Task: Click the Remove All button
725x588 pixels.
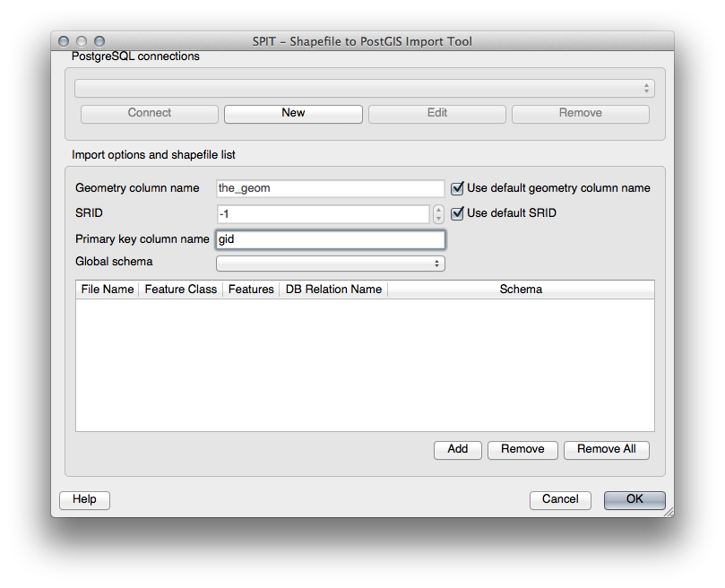Action: (x=606, y=449)
